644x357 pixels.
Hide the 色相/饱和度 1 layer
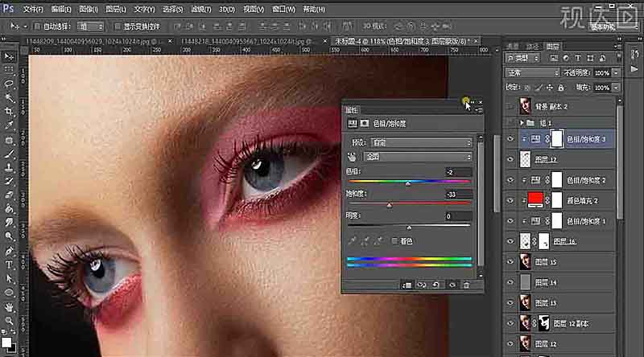[510, 221]
